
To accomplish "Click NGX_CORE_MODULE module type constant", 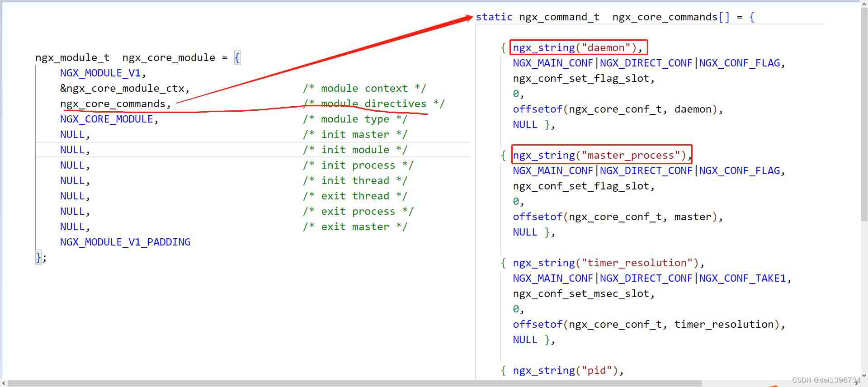I will click(x=106, y=119).
